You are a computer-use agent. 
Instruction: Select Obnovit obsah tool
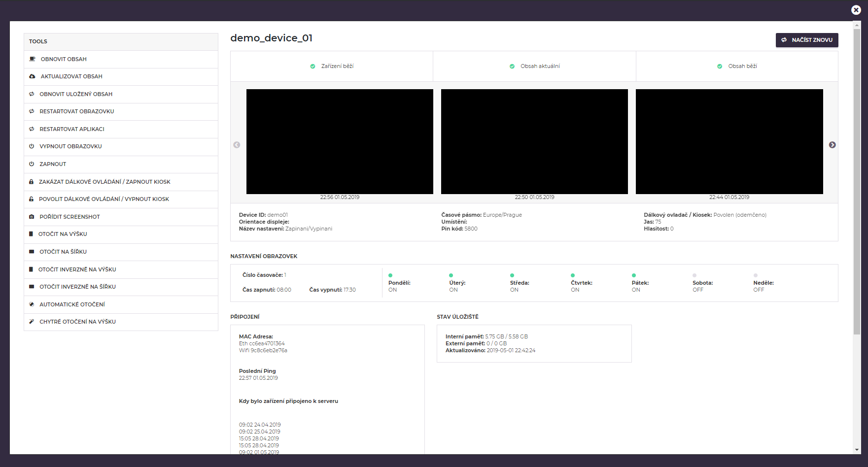(x=121, y=59)
